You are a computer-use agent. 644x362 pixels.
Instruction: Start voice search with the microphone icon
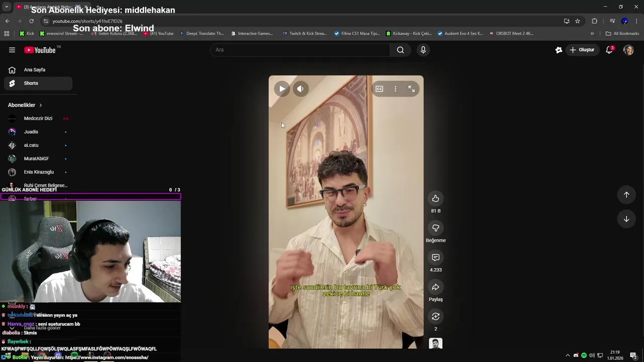point(423,50)
